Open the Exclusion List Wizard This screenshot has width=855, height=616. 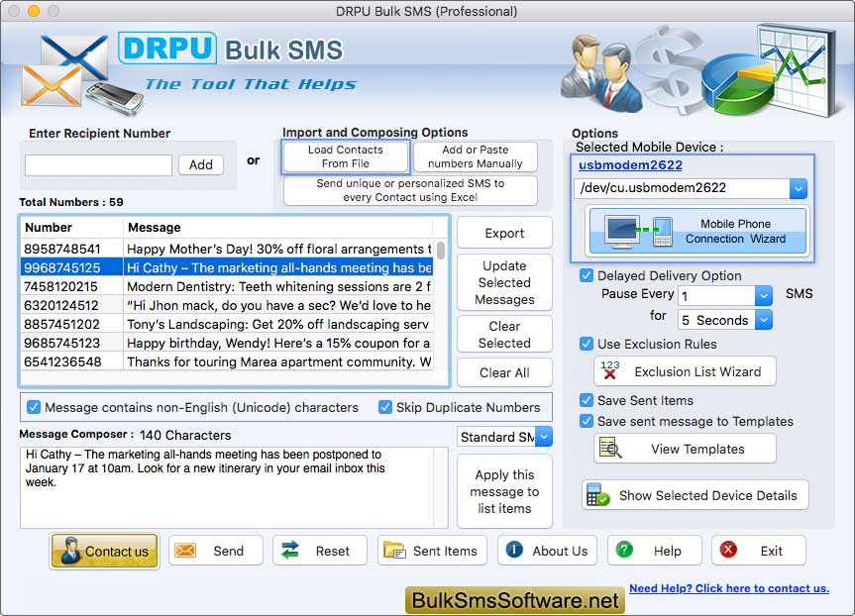pyautogui.click(x=685, y=371)
